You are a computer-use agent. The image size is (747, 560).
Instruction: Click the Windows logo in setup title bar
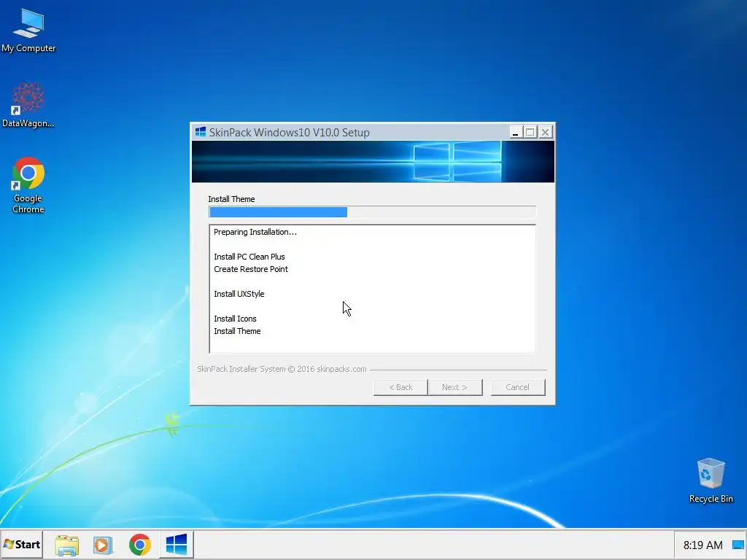201,132
